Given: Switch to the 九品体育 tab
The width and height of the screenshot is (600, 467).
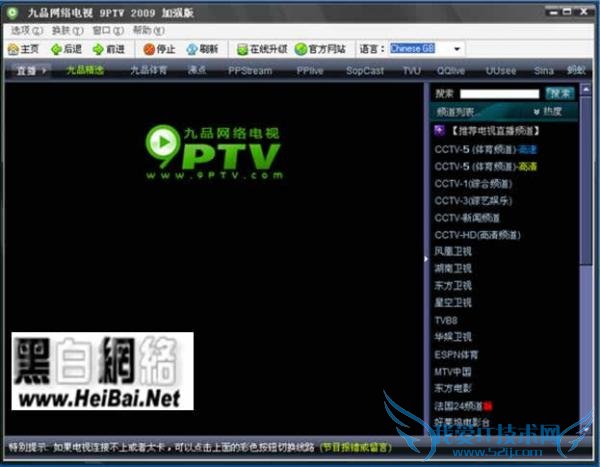Looking at the screenshot, I should [x=148, y=70].
